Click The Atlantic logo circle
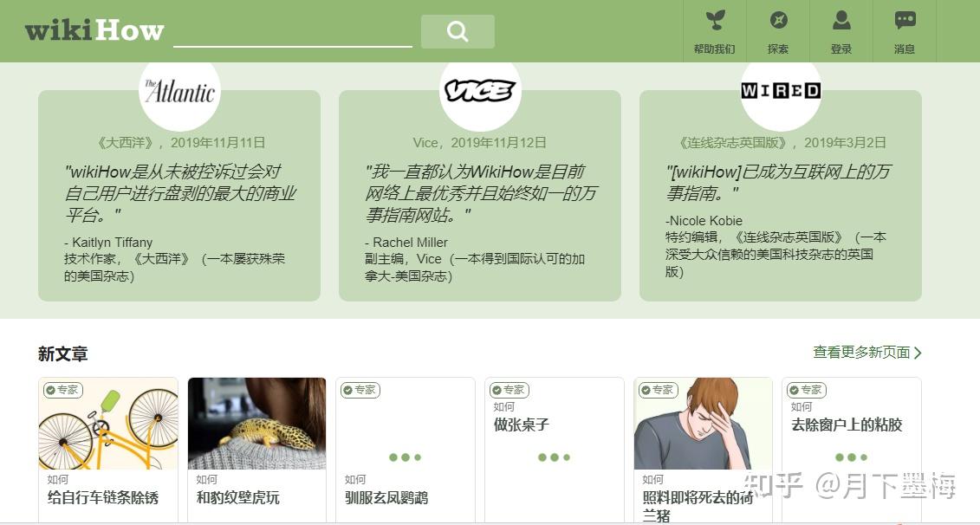This screenshot has height=525, width=980. (x=179, y=91)
